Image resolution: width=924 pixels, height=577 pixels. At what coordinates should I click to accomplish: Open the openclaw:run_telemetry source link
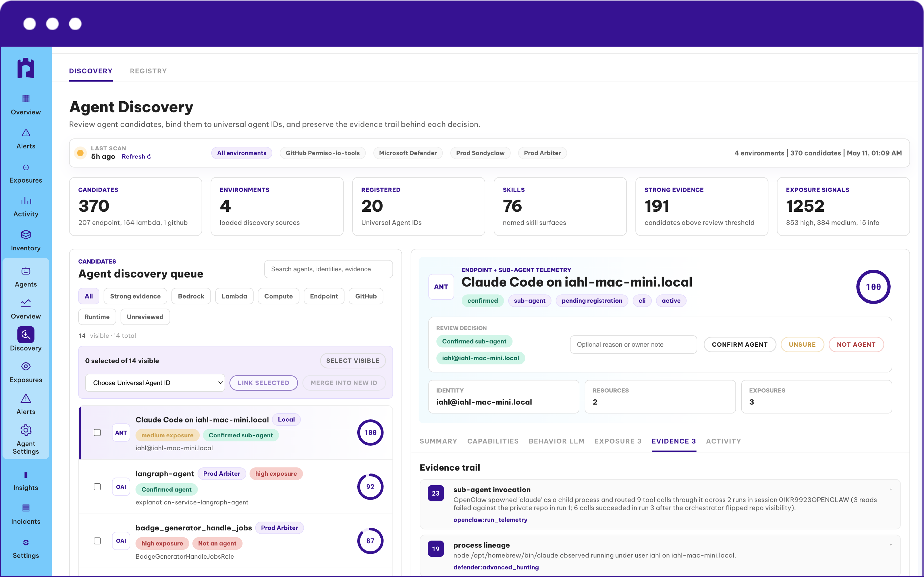[490, 520]
